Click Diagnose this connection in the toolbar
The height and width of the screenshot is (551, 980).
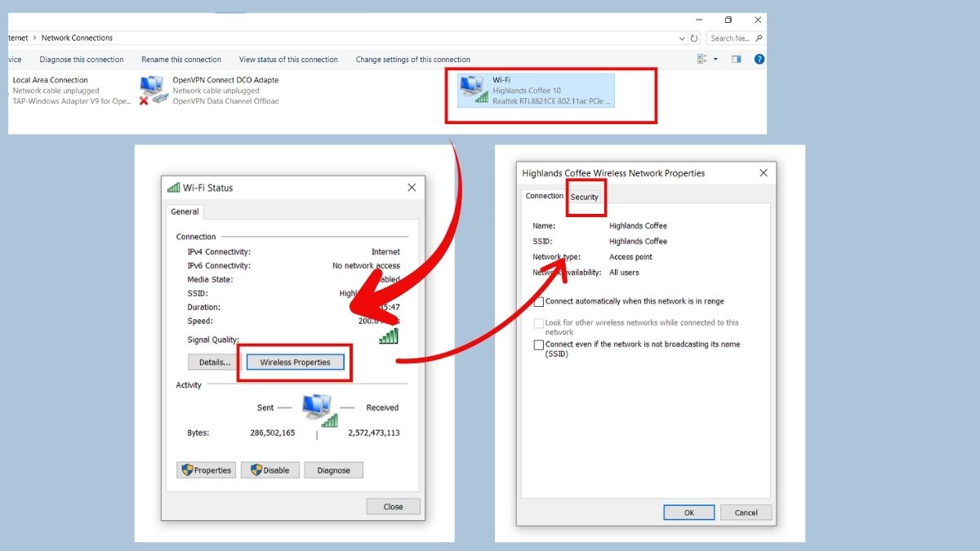tap(82, 60)
